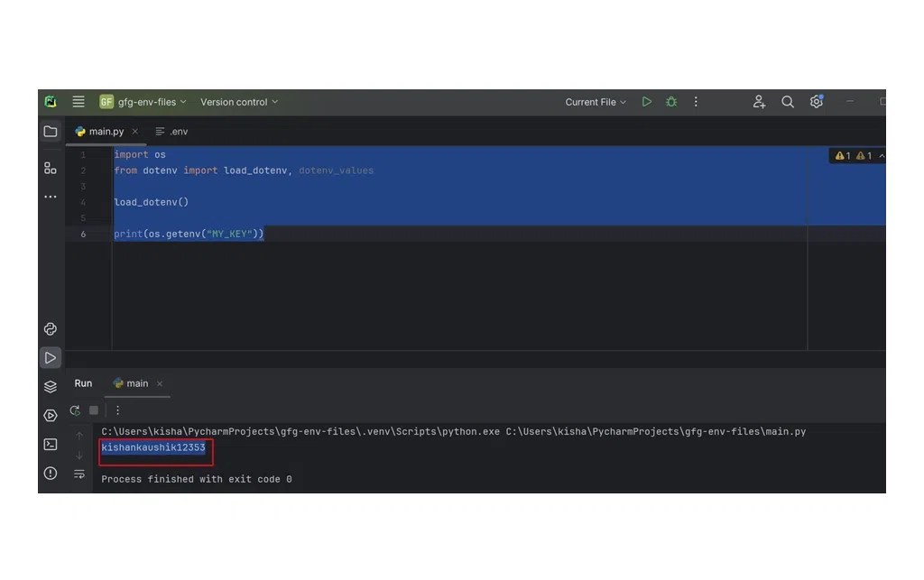The height and width of the screenshot is (580, 924).
Task: Open the main hamburger menu
Action: 79,101
